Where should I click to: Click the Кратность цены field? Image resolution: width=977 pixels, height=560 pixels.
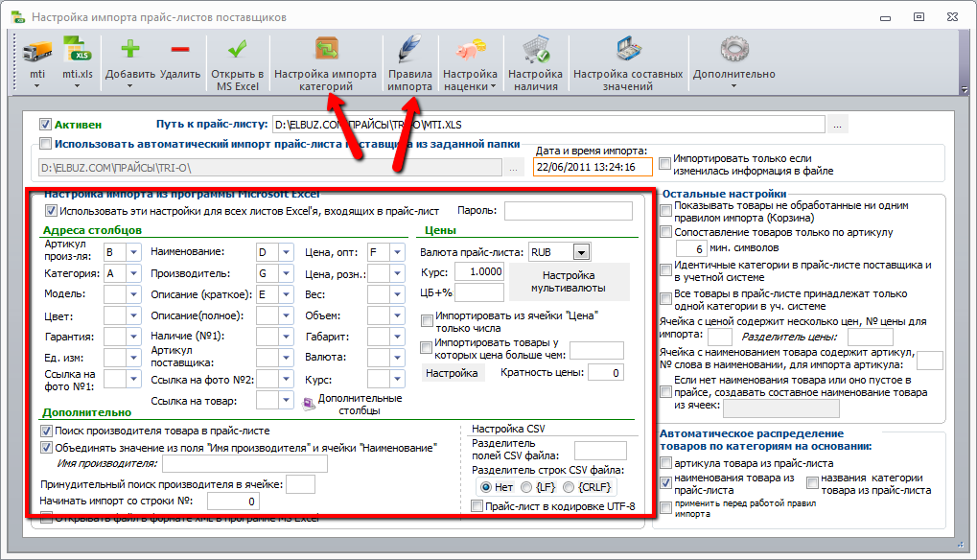point(606,372)
